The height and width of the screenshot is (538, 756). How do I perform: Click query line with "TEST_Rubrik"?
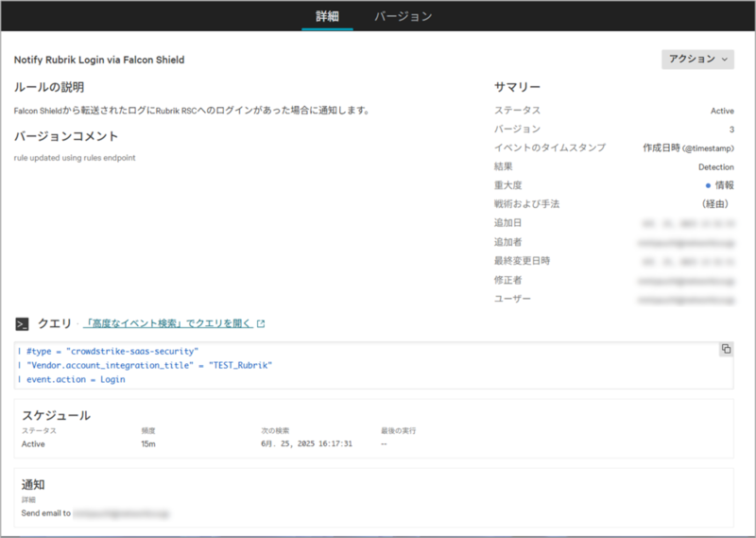coord(149,365)
